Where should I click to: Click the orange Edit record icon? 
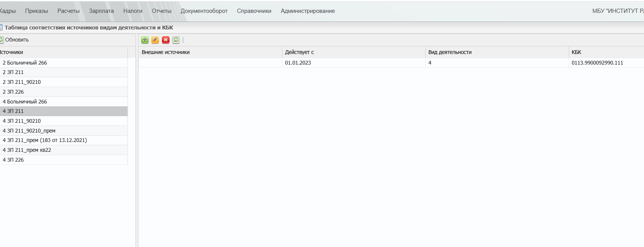155,40
